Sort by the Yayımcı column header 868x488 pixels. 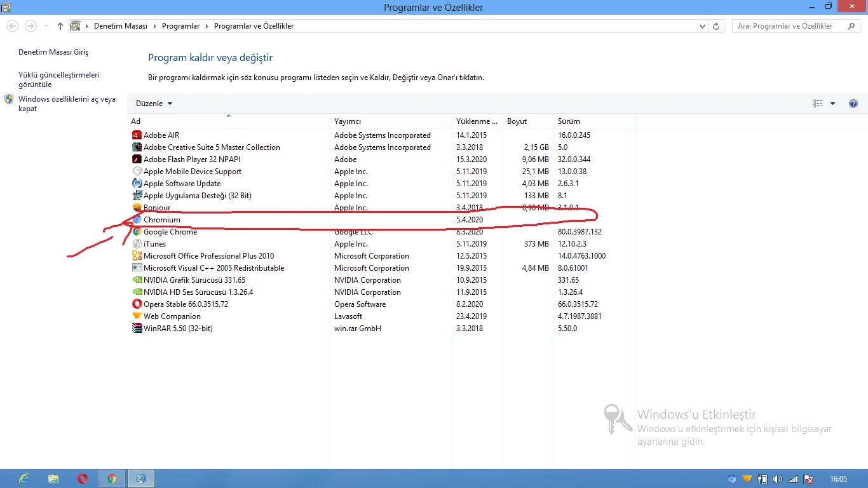point(391,121)
